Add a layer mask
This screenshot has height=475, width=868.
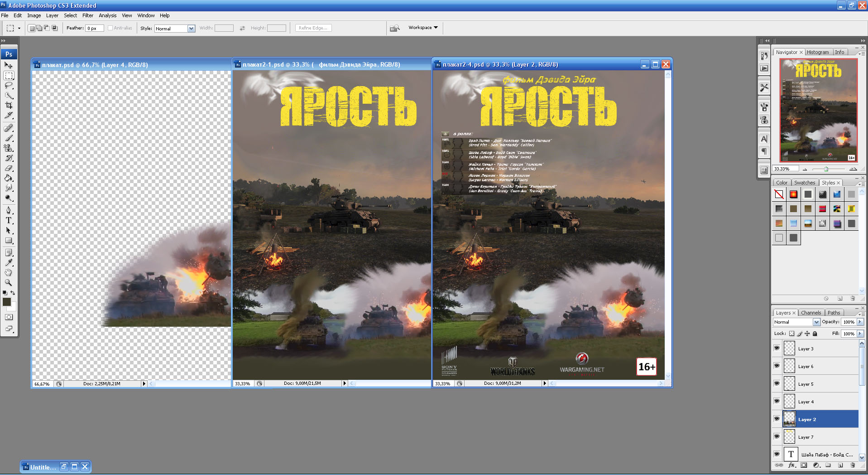(x=804, y=465)
